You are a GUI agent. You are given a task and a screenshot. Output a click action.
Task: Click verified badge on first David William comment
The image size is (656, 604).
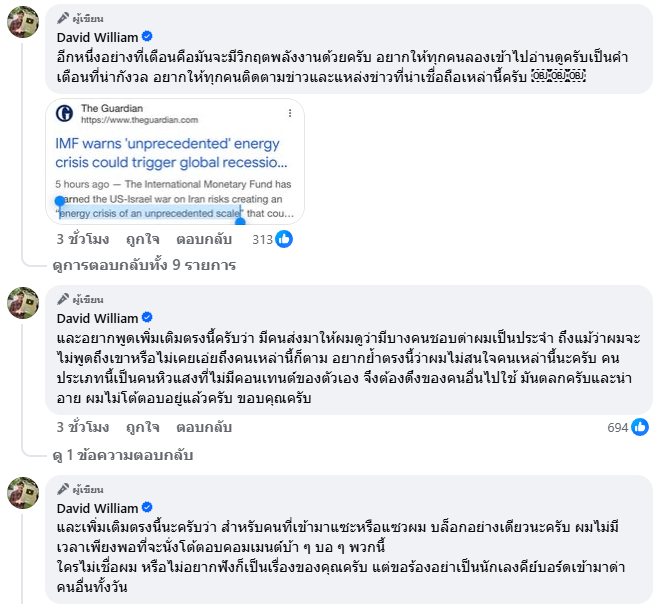tap(146, 37)
